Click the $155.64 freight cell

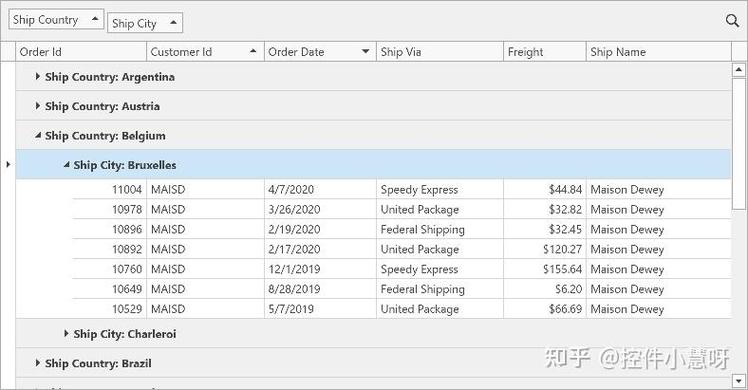point(545,269)
